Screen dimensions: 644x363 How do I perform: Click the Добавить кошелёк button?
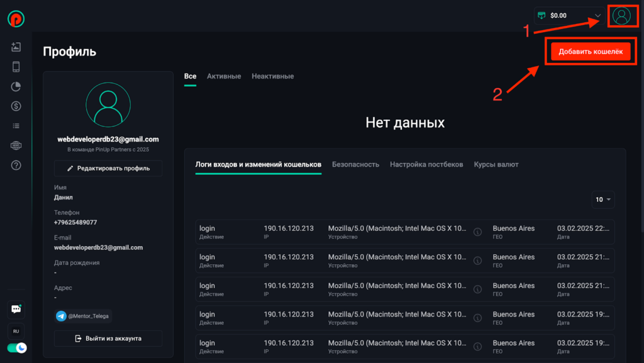pos(591,52)
